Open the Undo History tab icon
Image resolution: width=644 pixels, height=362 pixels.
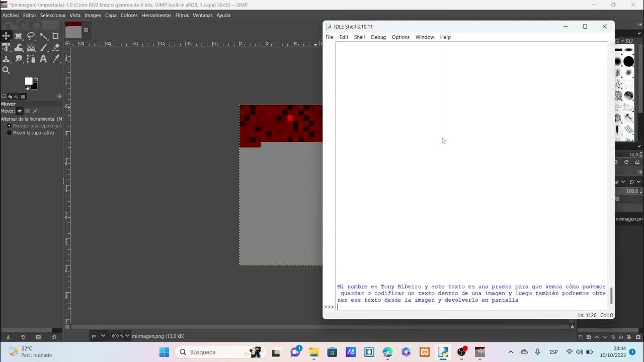tap(16, 96)
